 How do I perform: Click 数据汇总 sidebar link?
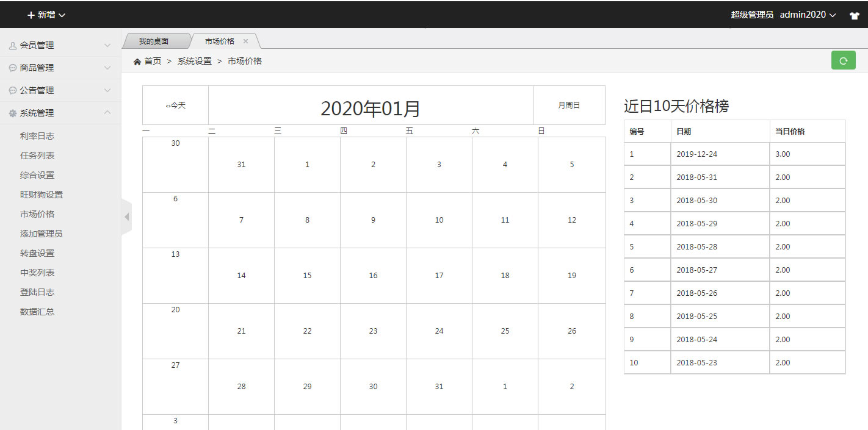click(37, 312)
